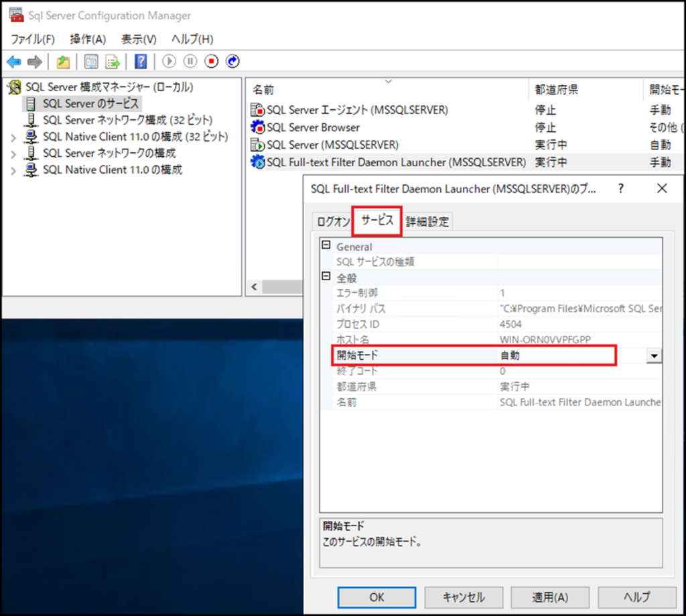Switch to the サービス tab
The height and width of the screenshot is (616, 686).
pyautogui.click(x=377, y=221)
